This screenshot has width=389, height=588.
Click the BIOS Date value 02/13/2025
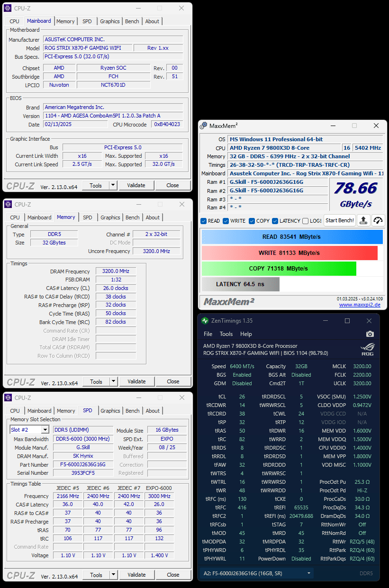[x=76, y=125]
